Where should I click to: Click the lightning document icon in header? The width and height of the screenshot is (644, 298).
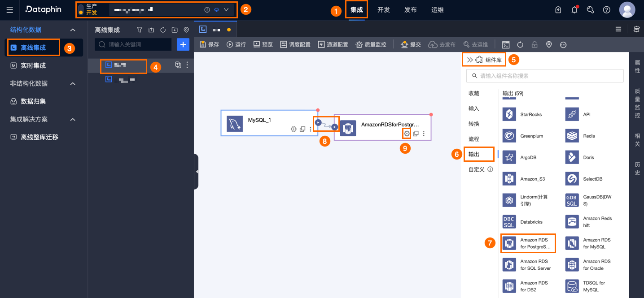tap(558, 9)
